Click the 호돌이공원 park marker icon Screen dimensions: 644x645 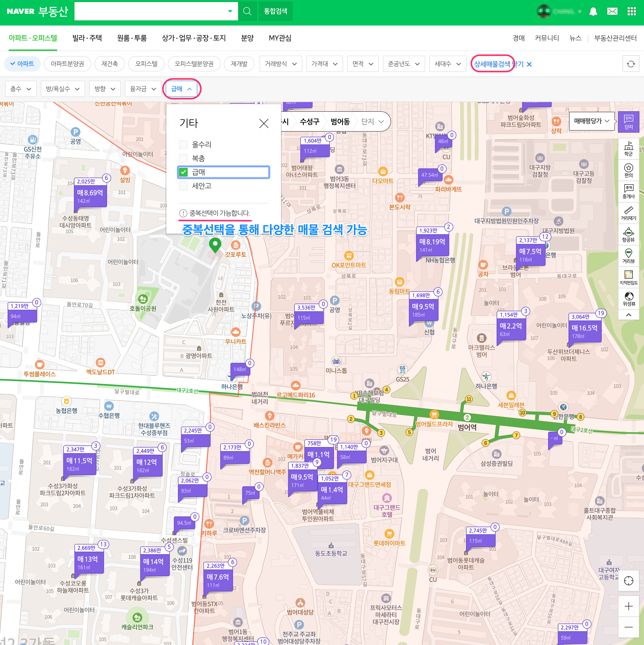[x=143, y=299]
